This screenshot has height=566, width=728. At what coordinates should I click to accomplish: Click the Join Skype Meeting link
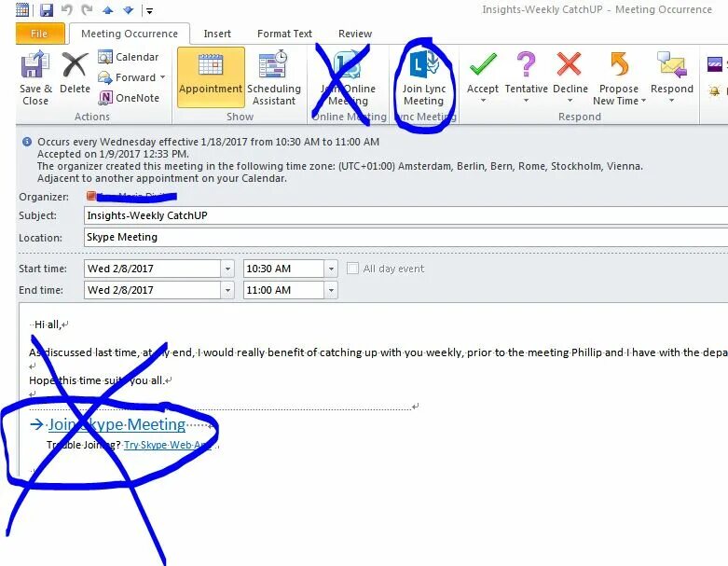click(x=117, y=424)
